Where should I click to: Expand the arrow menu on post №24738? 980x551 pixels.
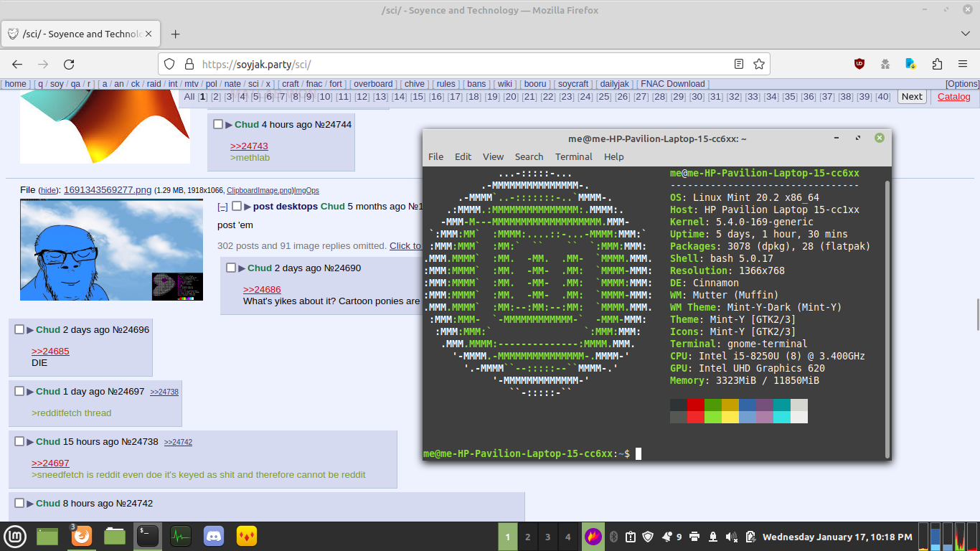tap(31, 441)
